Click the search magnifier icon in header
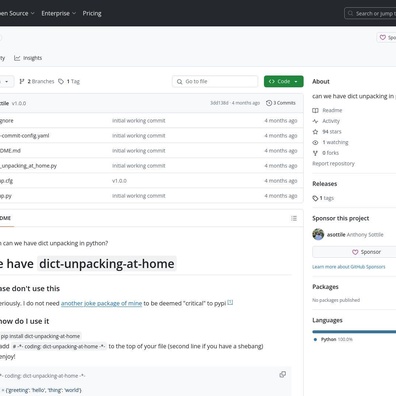The height and width of the screenshot is (396, 396). (x=350, y=14)
